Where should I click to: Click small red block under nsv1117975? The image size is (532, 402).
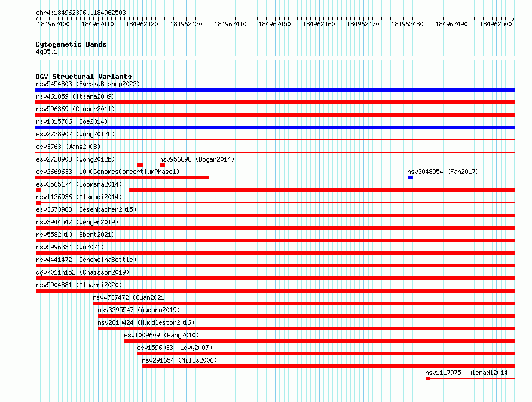(428, 379)
